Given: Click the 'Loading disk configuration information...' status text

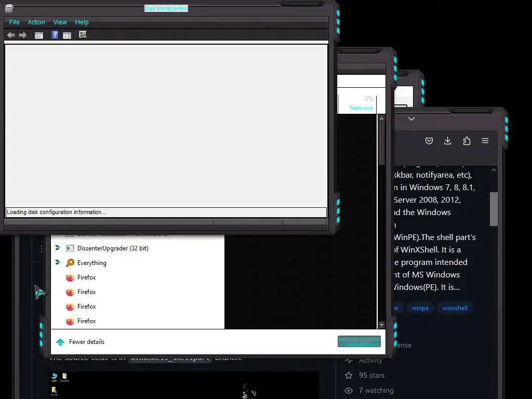Looking at the screenshot, I should 56,212.
